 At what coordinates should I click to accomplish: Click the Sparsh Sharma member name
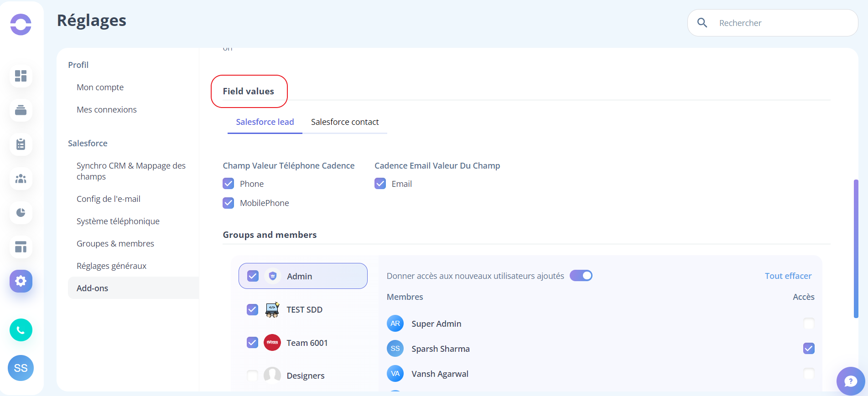[441, 349]
